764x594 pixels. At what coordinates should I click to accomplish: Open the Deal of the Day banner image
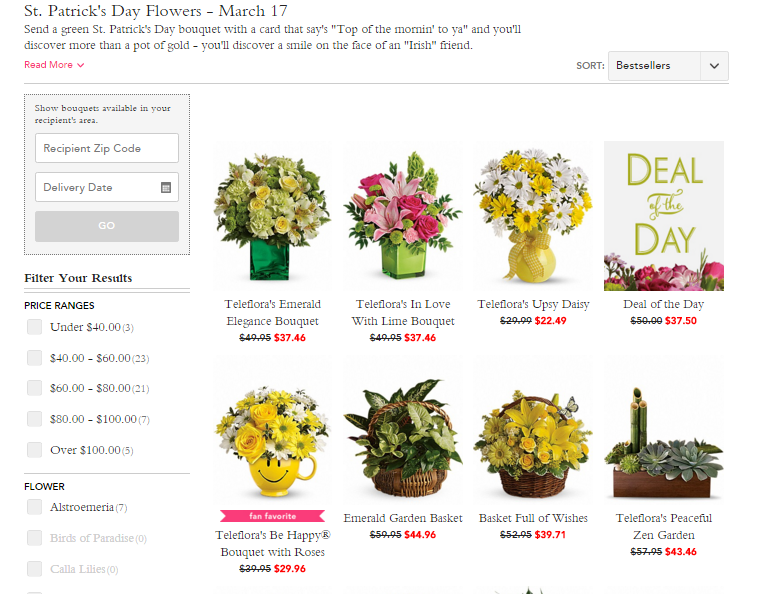pyautogui.click(x=664, y=216)
